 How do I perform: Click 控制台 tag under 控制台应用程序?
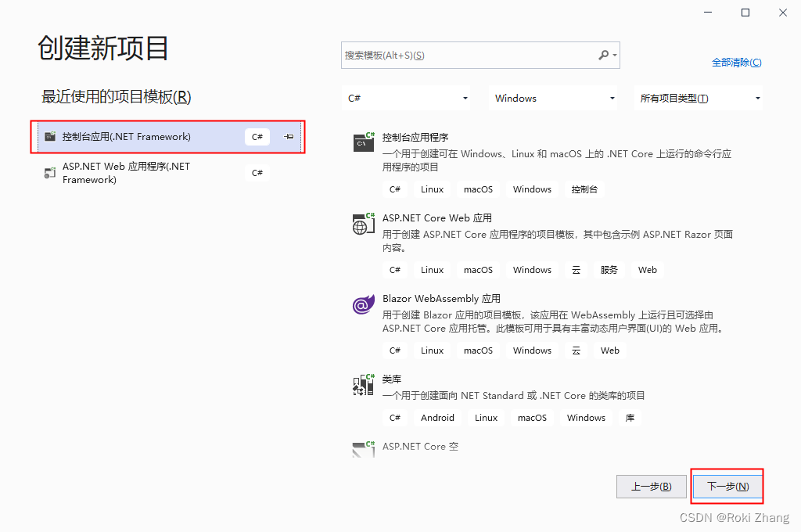[584, 189]
